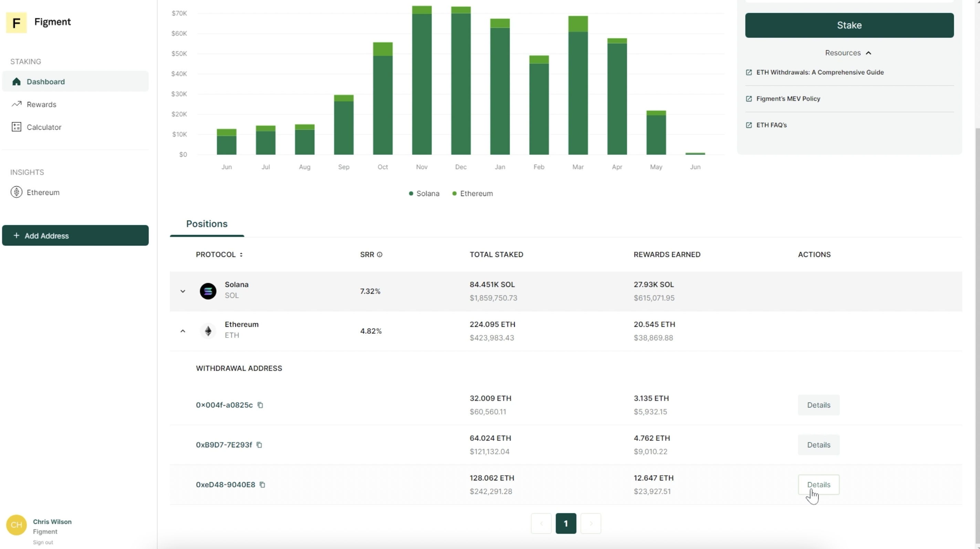Open the Dashboard home icon
This screenshot has width=980, height=549.
[x=17, y=81]
